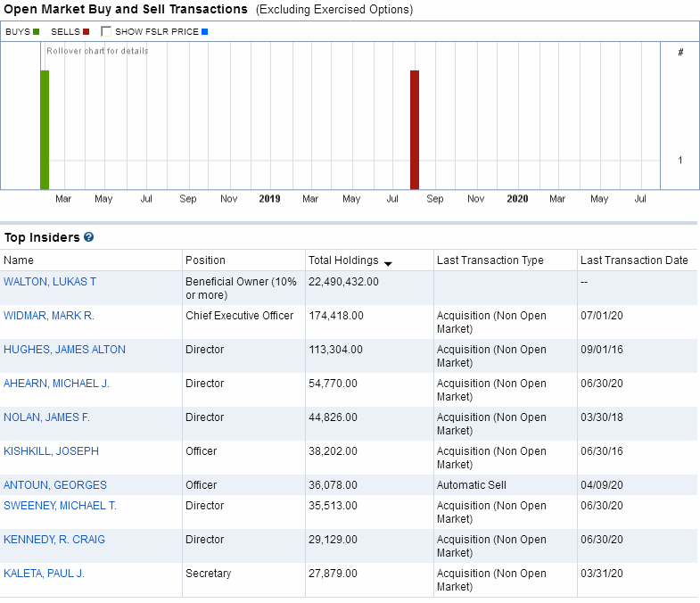Open WALTON, LUKAS T insider profile
The image size is (700, 603).
tap(50, 282)
